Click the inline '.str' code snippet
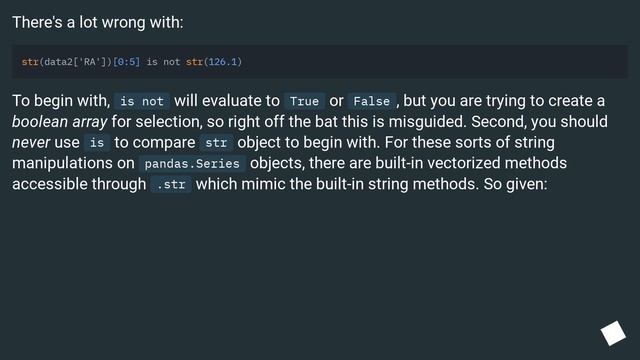Viewport: 640px width, 360px height. click(x=171, y=184)
